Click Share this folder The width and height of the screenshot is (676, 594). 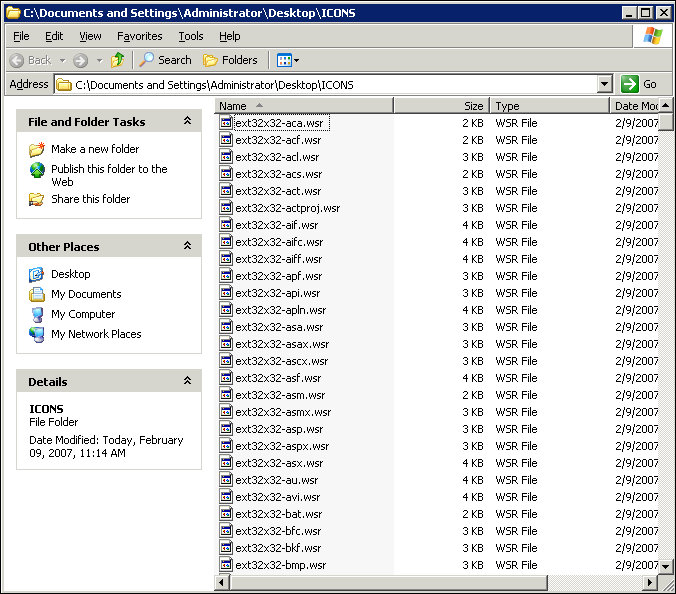point(91,199)
